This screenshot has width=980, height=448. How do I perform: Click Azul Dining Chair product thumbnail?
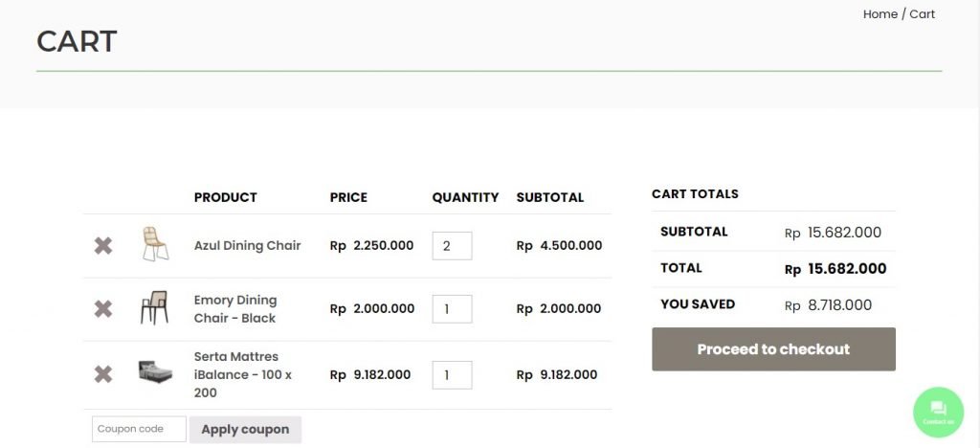pos(154,244)
